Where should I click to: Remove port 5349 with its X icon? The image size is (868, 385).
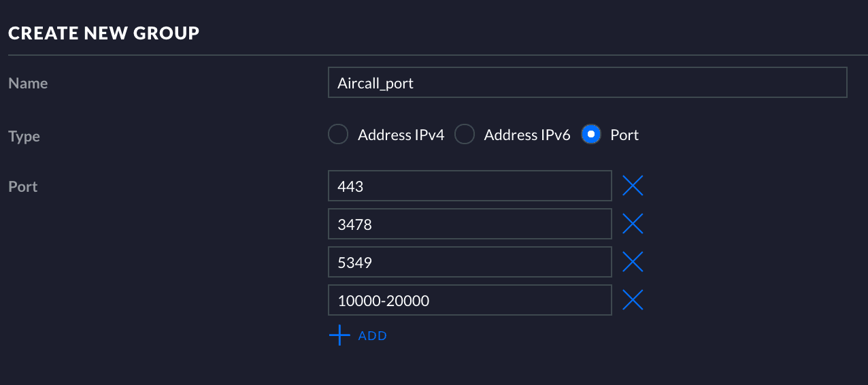(x=633, y=262)
